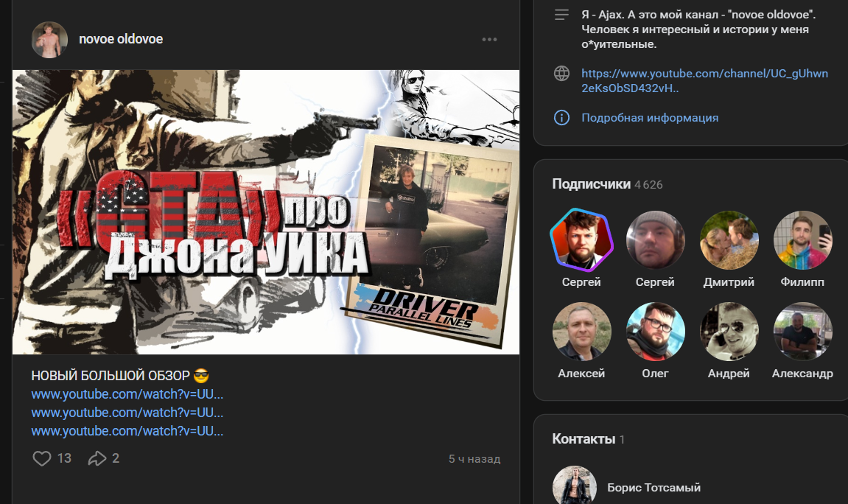The image size is (848, 504).
Task: Click the post timestamp 5 ч назад
Action: coord(474,459)
